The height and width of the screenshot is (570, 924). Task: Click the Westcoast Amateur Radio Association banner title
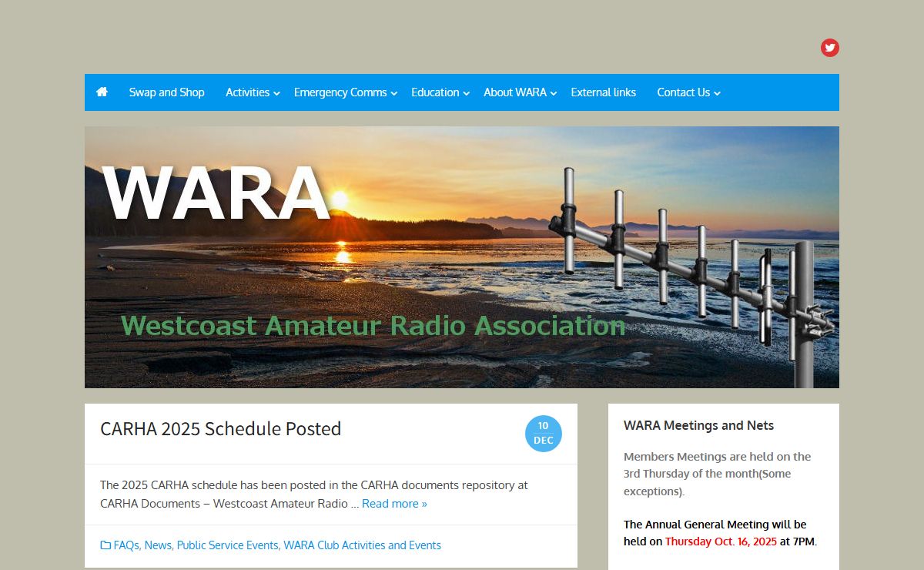(373, 326)
